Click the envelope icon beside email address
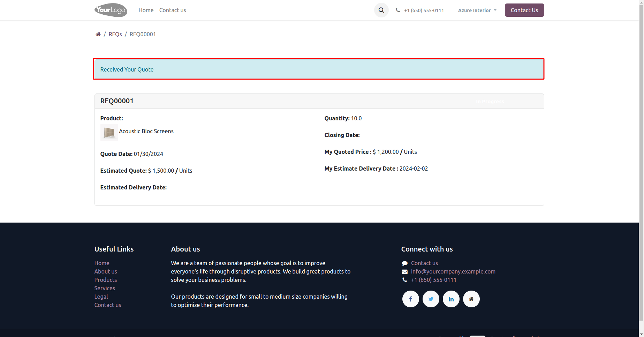Screen dimensions: 644x337 [x=404, y=272]
